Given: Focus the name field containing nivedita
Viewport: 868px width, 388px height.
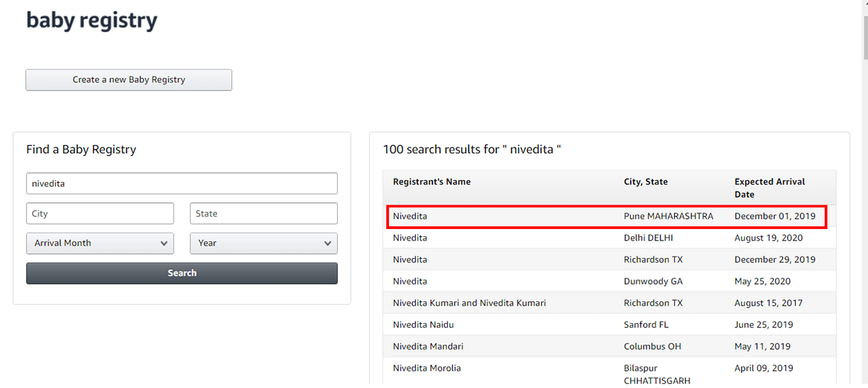Looking at the screenshot, I should pyautogui.click(x=182, y=184).
